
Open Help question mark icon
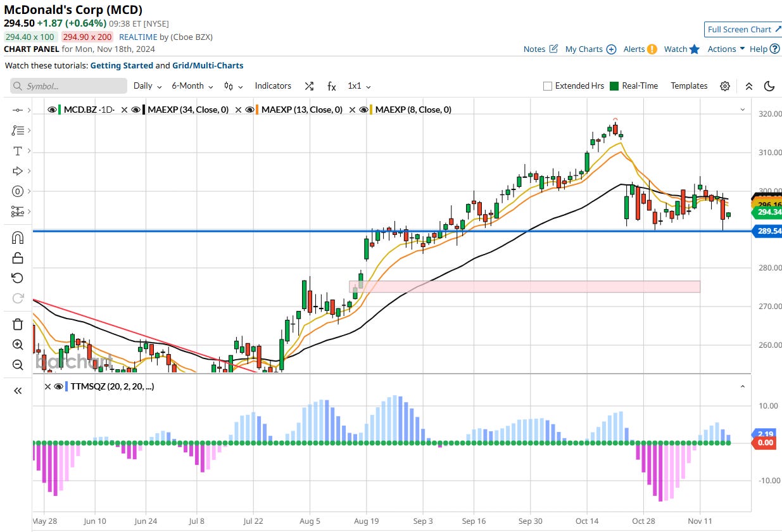pyautogui.click(x=774, y=49)
